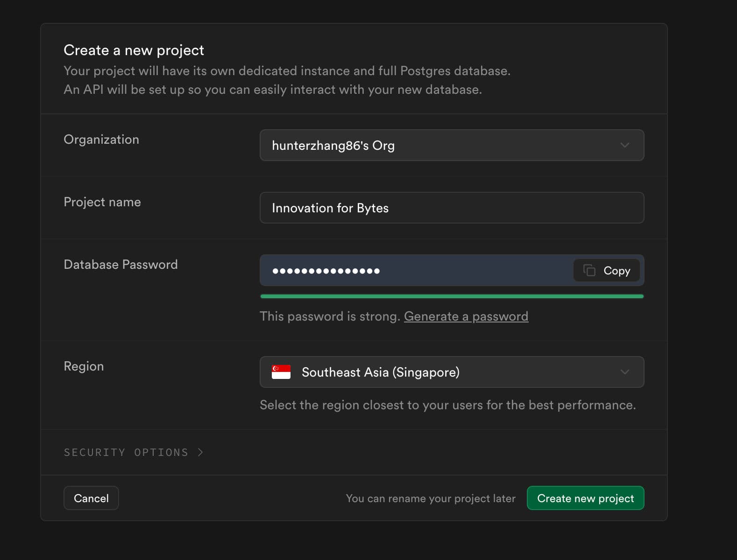737x560 pixels.
Task: Click the Generate a password link
Action: point(466,316)
